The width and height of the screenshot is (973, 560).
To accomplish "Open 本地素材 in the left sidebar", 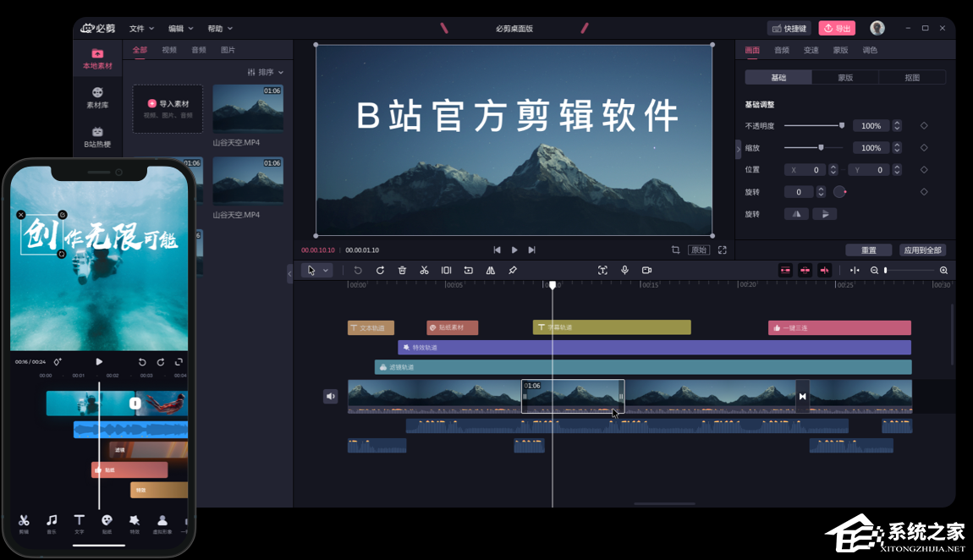I will point(97,59).
